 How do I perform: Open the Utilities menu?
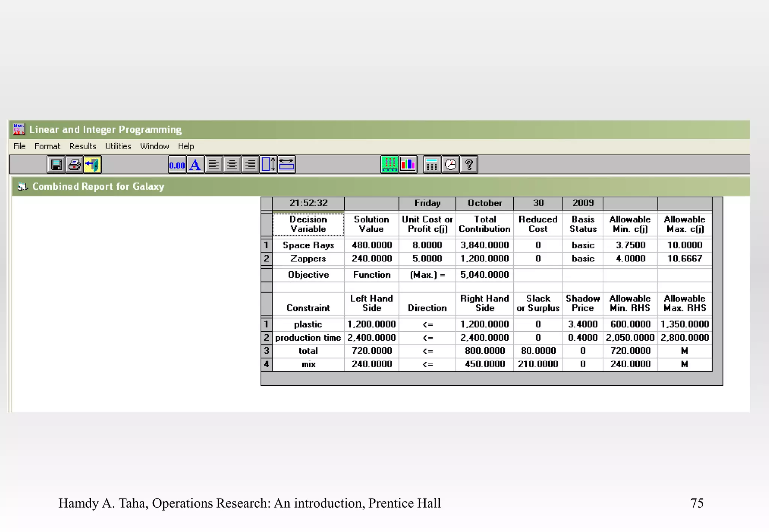[118, 146]
